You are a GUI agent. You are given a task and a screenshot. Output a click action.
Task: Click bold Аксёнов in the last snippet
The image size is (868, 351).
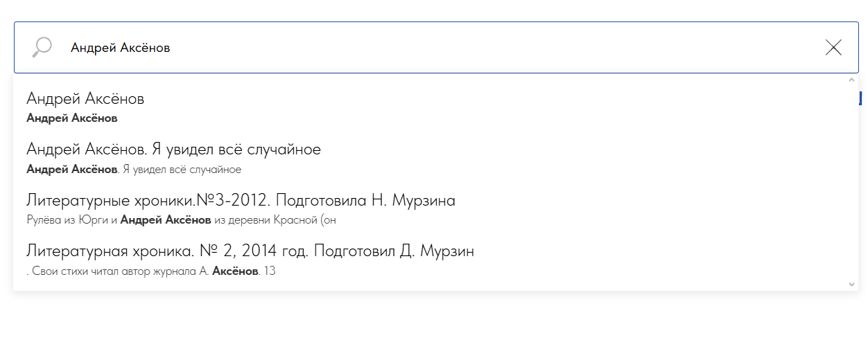coord(235,271)
